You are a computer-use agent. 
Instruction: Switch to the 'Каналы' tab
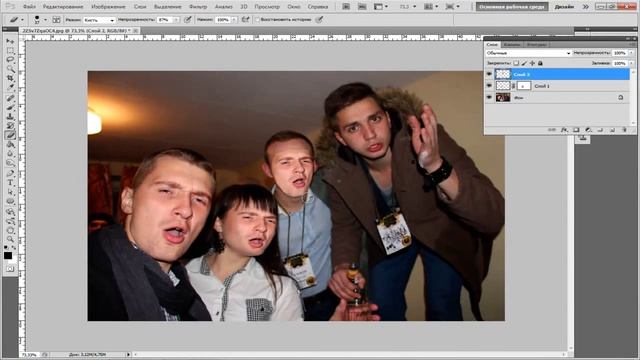pyautogui.click(x=512, y=44)
